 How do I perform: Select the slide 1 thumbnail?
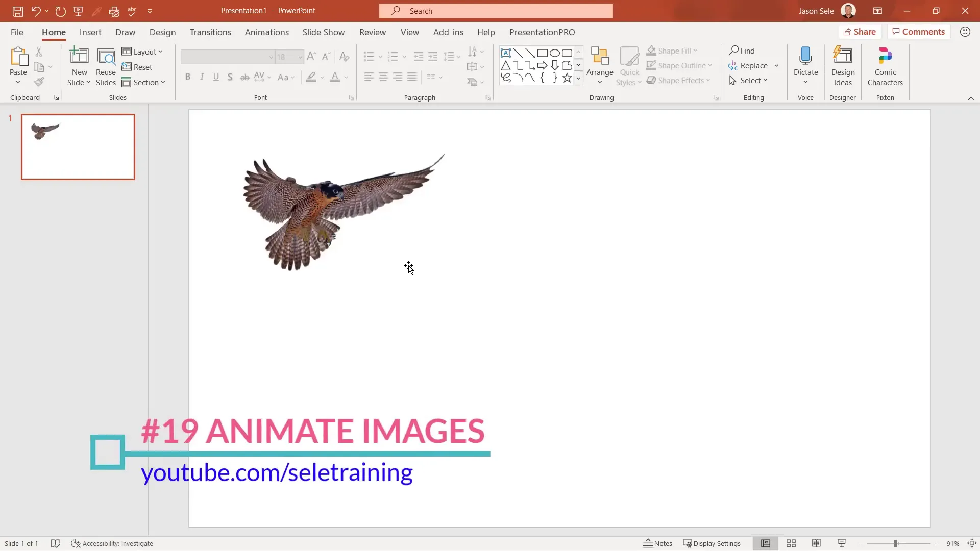coord(78,146)
